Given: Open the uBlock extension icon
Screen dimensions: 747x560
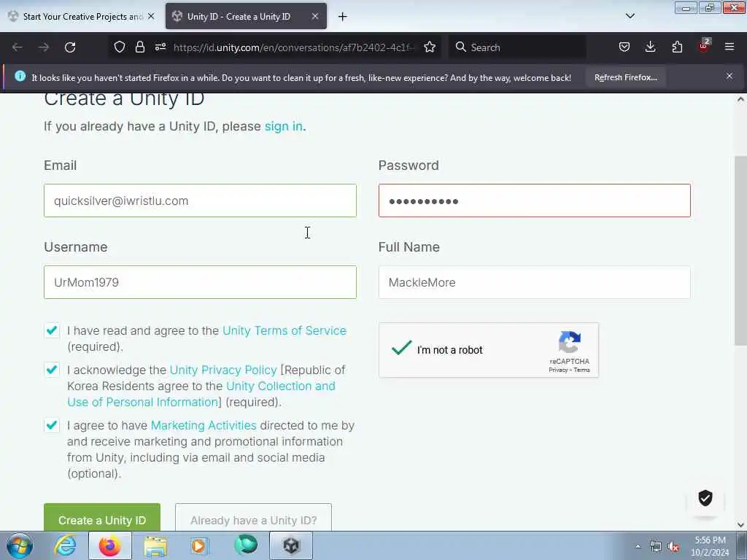Looking at the screenshot, I should [x=704, y=46].
